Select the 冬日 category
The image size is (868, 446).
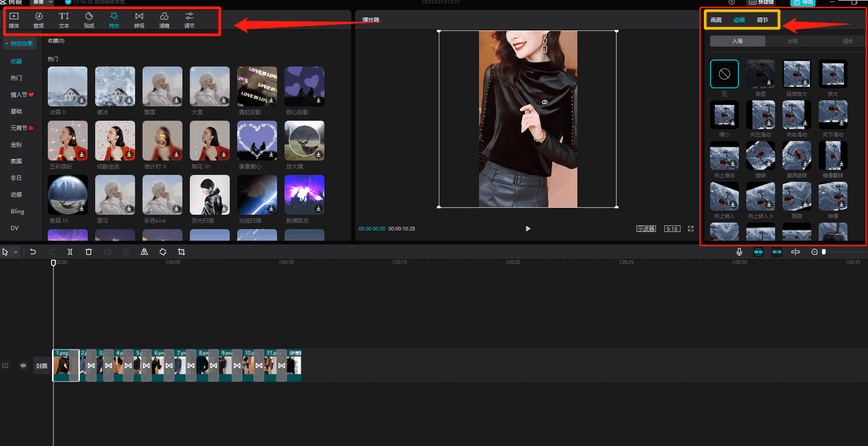click(x=16, y=178)
